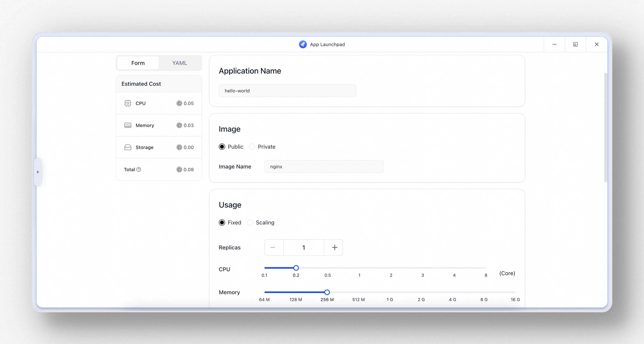This screenshot has width=644, height=344.
Task: Select the Private image radio button
Action: (x=252, y=147)
